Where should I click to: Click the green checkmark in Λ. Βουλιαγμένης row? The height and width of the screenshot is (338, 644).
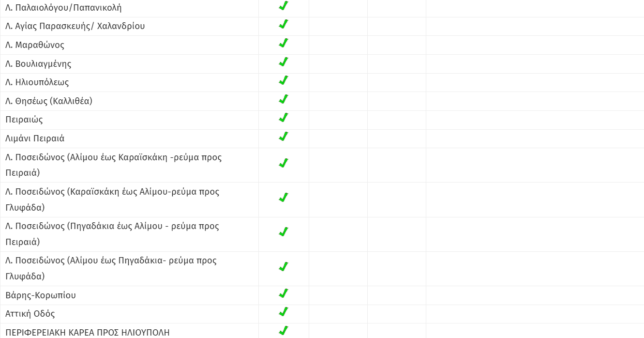pos(284,62)
